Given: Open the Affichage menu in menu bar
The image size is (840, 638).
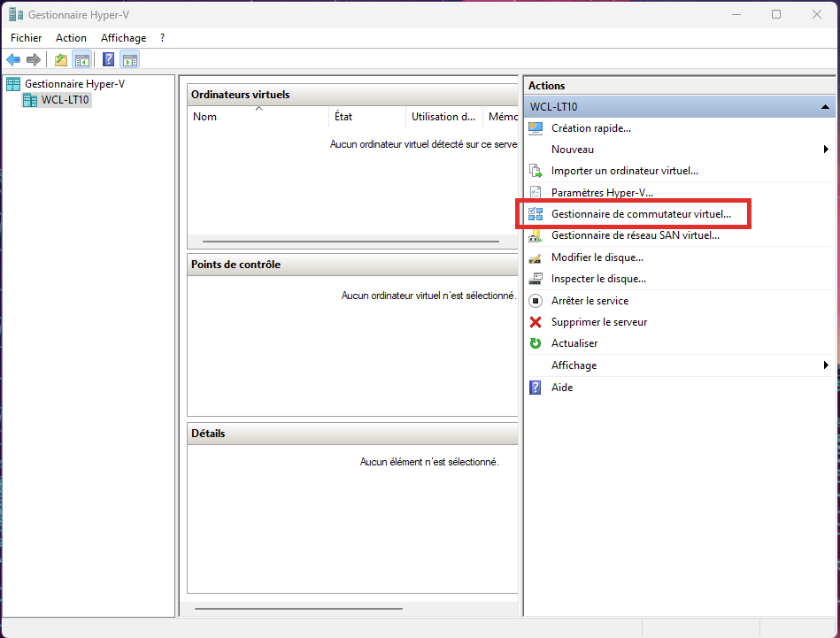Looking at the screenshot, I should 123,37.
